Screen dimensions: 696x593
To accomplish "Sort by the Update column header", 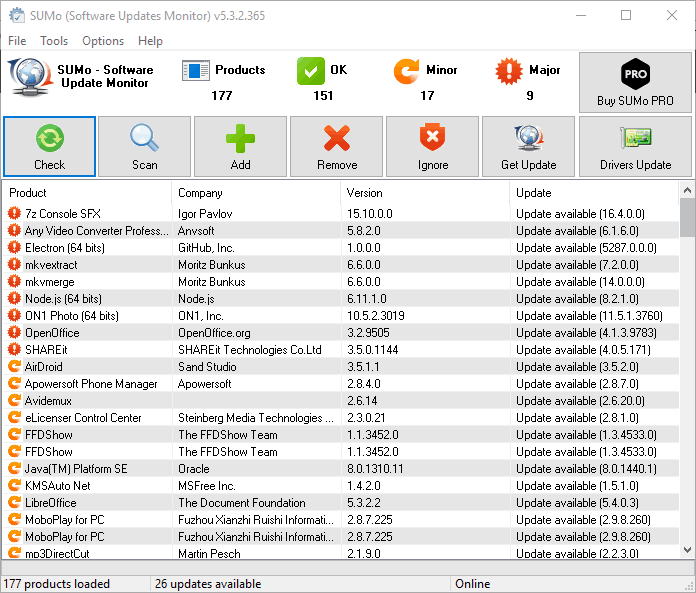I will (594, 193).
